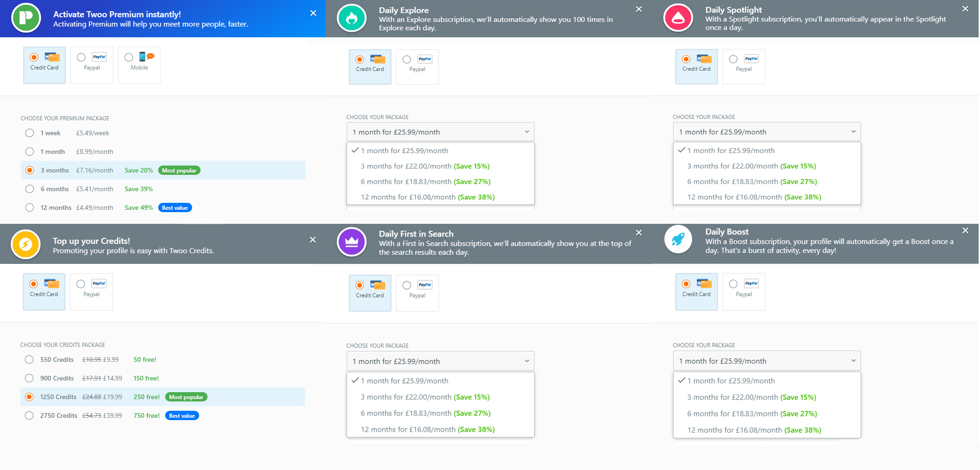Viewport: 980px width, 470px height.
Task: Choose 6 months option in Daily Explore list
Action: coord(425,181)
